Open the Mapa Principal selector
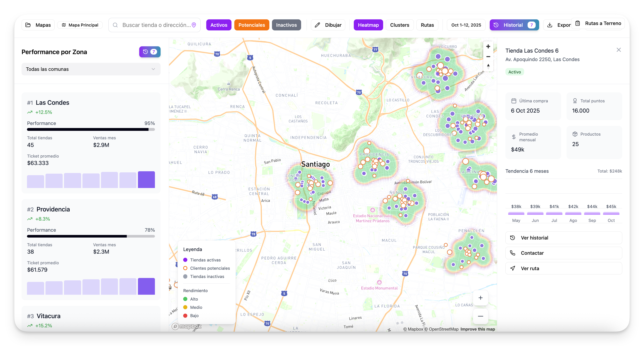Screen dimensions: 644x346 click(x=80, y=25)
